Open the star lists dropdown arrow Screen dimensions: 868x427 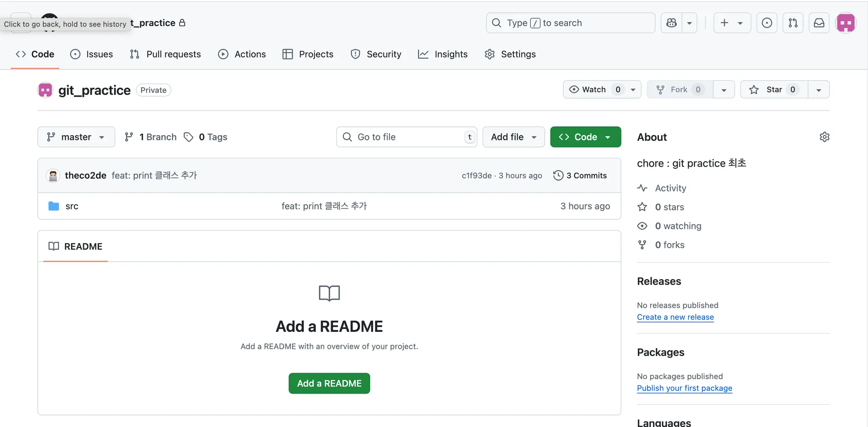[x=818, y=89]
